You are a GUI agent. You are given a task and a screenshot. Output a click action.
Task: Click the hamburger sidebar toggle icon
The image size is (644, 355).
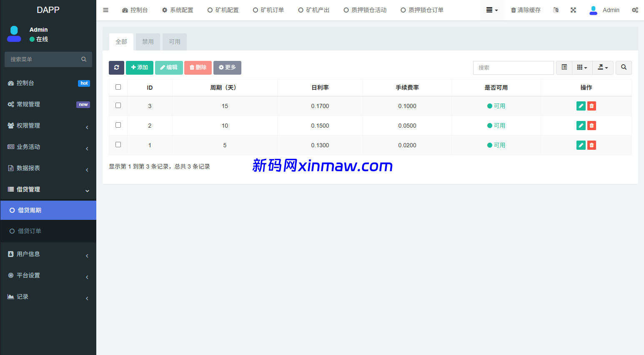point(106,10)
